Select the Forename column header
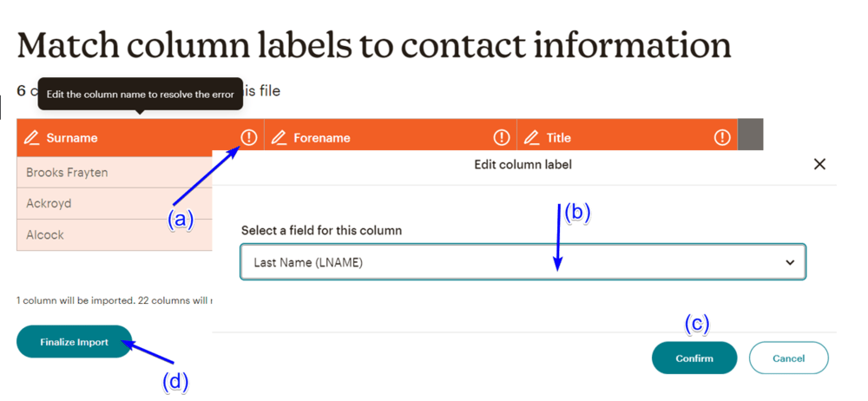This screenshot has width=868, height=401. click(322, 138)
